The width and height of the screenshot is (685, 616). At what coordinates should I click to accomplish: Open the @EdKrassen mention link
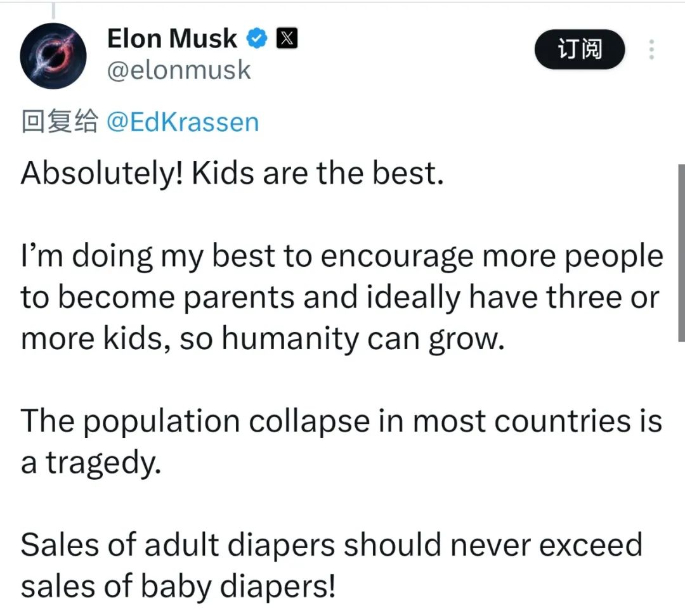[183, 122]
